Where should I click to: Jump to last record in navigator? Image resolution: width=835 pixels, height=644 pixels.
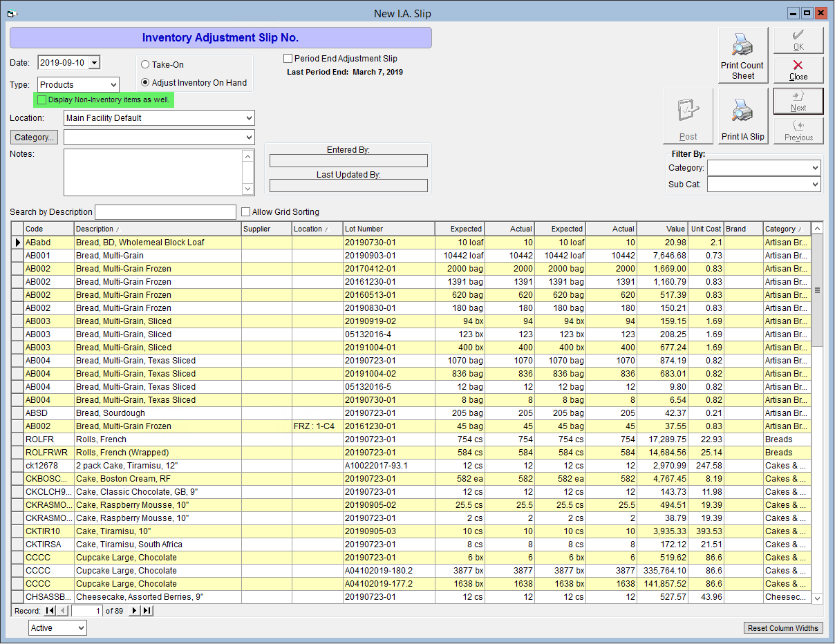click(147, 611)
